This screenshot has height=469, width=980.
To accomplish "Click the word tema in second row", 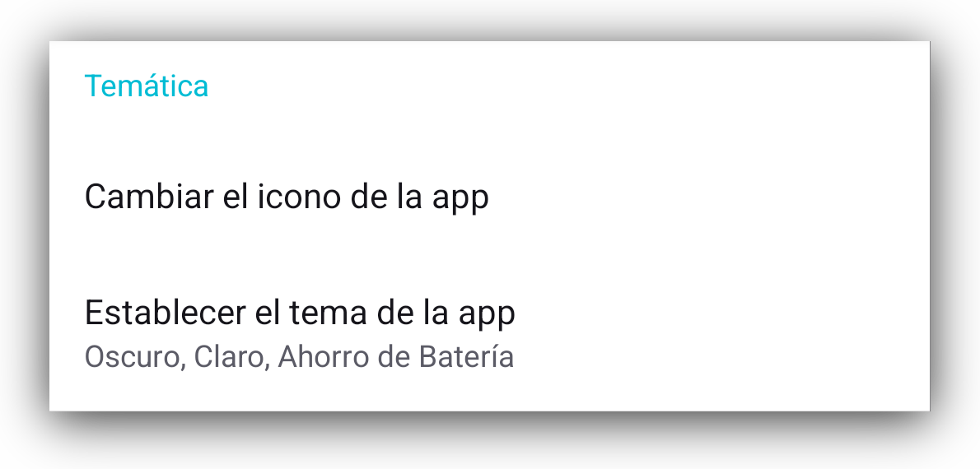I will click(x=328, y=313).
